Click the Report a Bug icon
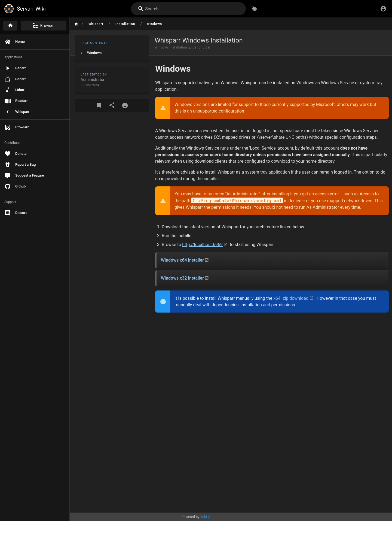This screenshot has width=392, height=545. pos(8,165)
